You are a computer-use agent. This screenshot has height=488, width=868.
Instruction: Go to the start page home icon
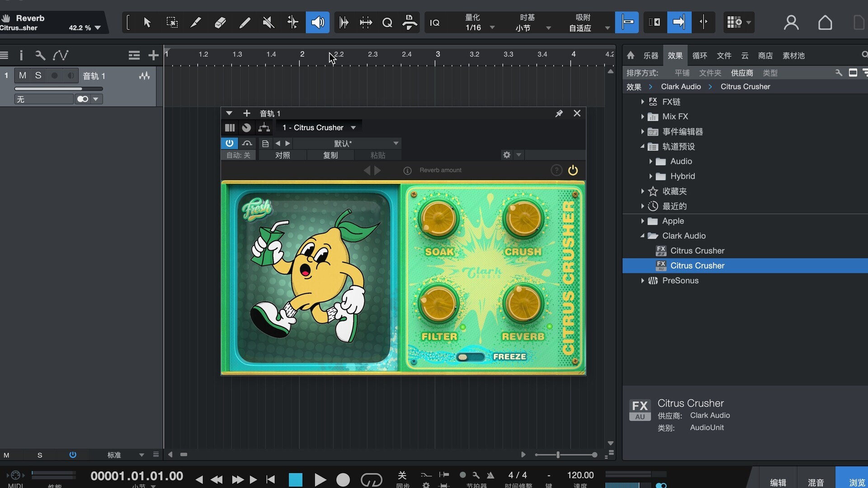[825, 22]
